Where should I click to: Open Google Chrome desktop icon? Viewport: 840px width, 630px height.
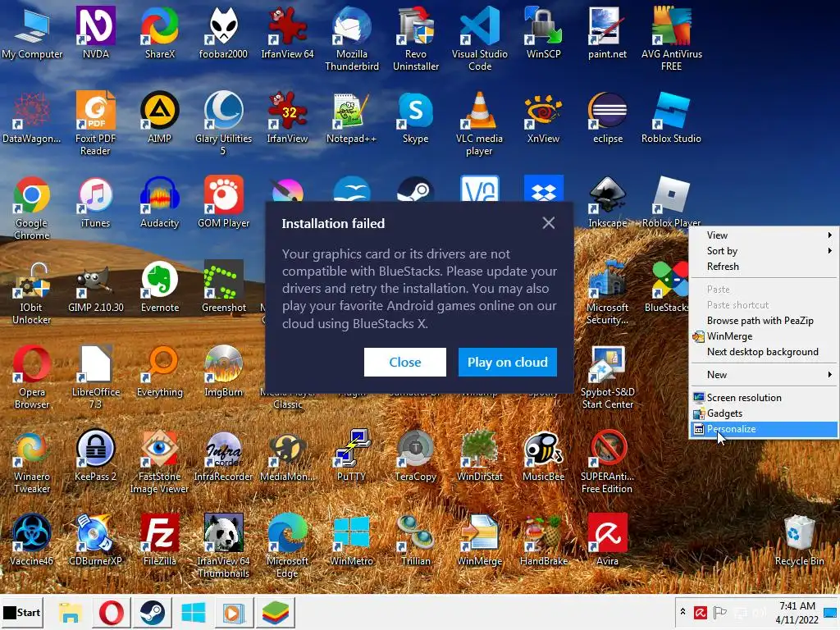coord(32,208)
